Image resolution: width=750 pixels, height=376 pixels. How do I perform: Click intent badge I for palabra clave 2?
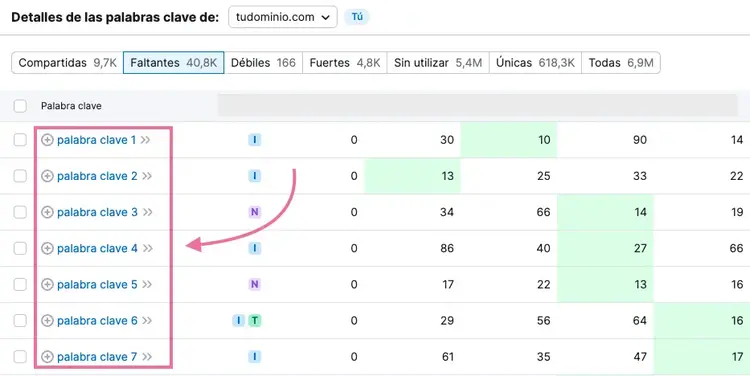click(x=254, y=176)
